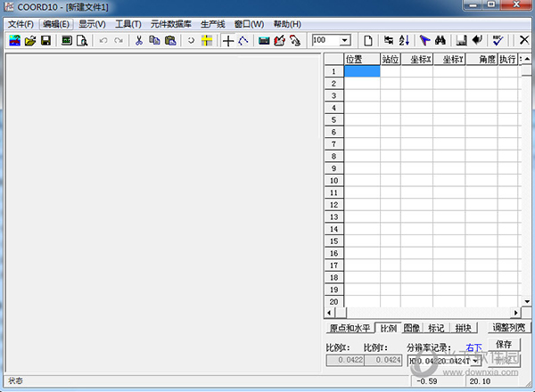This screenshot has height=392, width=535.
Task: Click the blank new page icon
Action: click(367, 41)
